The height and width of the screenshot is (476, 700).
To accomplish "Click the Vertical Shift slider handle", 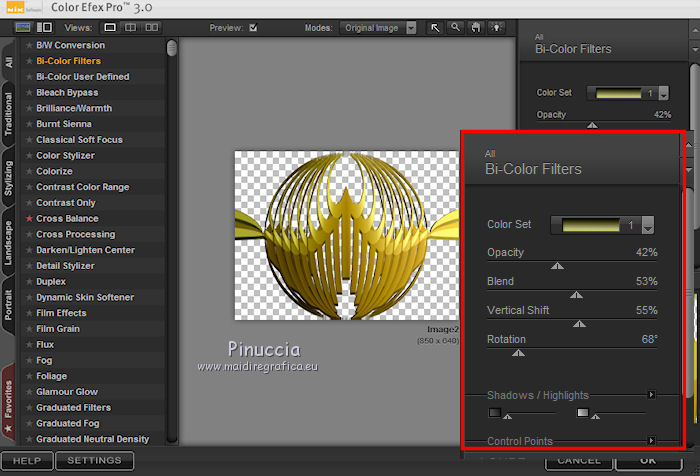I will pos(579,324).
